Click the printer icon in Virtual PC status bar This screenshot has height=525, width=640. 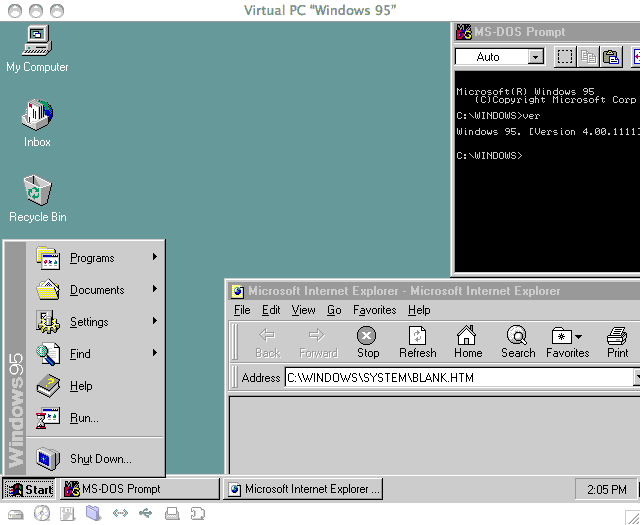[172, 514]
